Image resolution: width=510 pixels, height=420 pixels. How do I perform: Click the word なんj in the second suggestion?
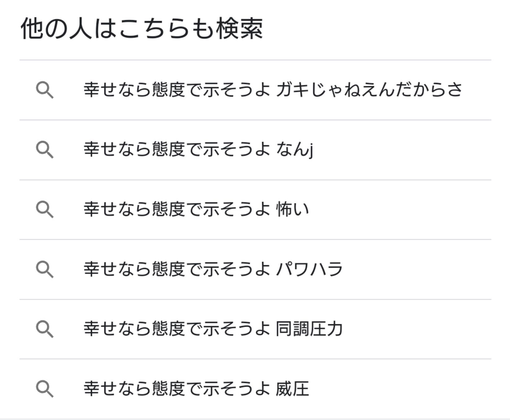pyautogui.click(x=295, y=150)
